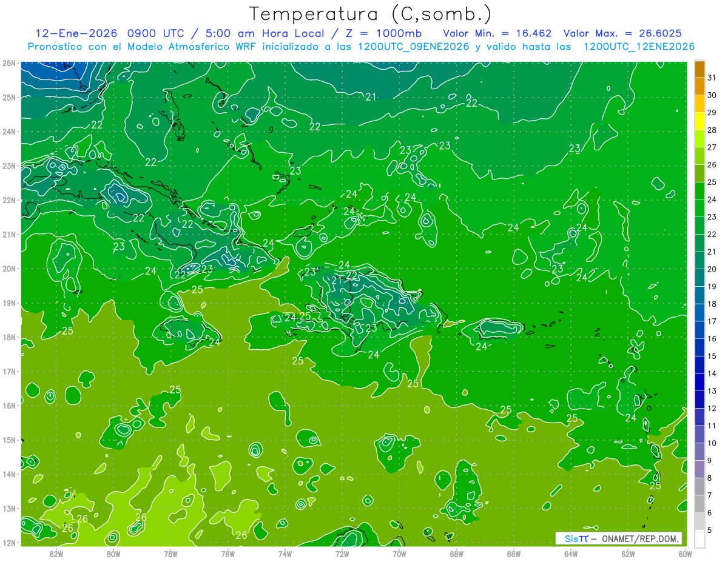Click the 24N latitude axis label
728x562 pixels.
click(8, 132)
